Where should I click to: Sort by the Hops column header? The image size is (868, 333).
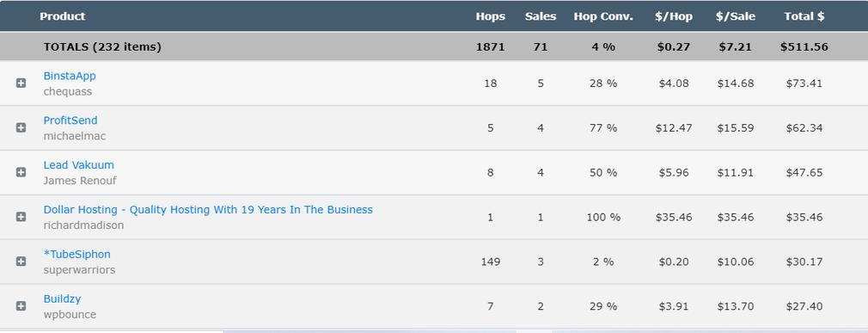[491, 16]
